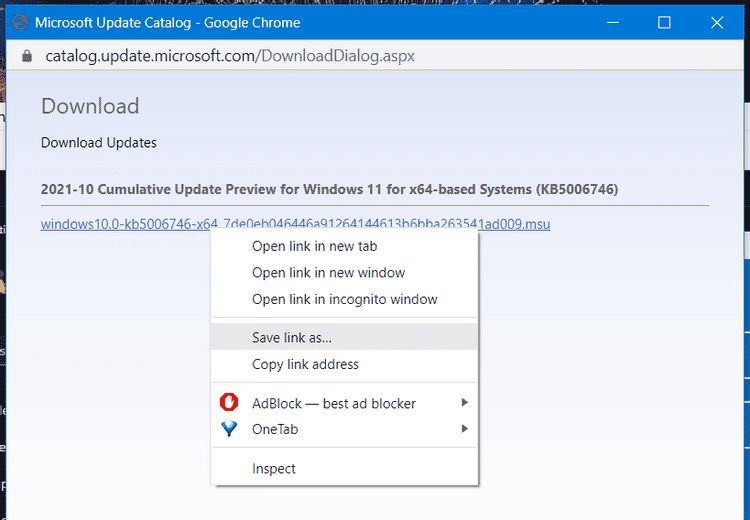Select 'Save link as...' from context menu
The width and height of the screenshot is (750, 520).
tap(344, 337)
